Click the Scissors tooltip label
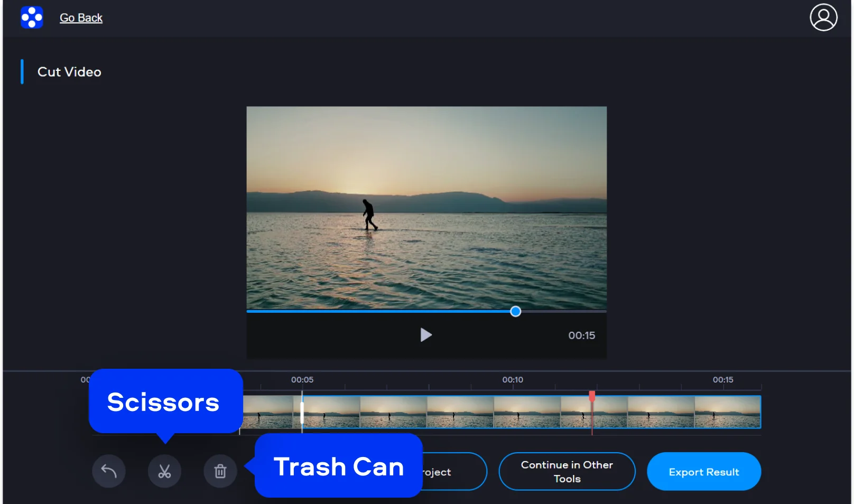The width and height of the screenshot is (854, 504). tap(164, 402)
